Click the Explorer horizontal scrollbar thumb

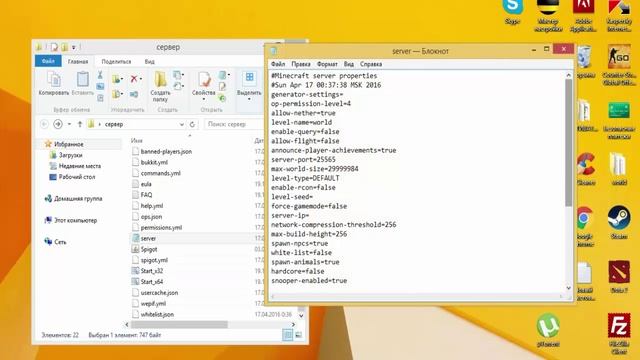pyautogui.click(x=179, y=324)
